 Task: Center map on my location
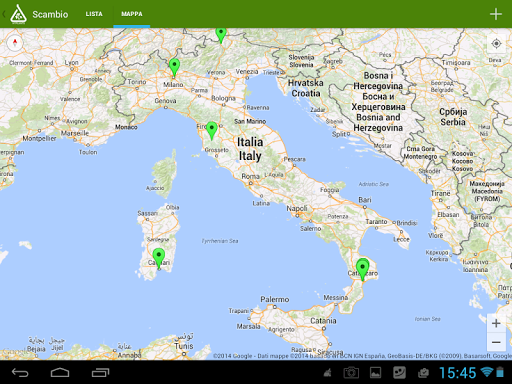click(496, 43)
